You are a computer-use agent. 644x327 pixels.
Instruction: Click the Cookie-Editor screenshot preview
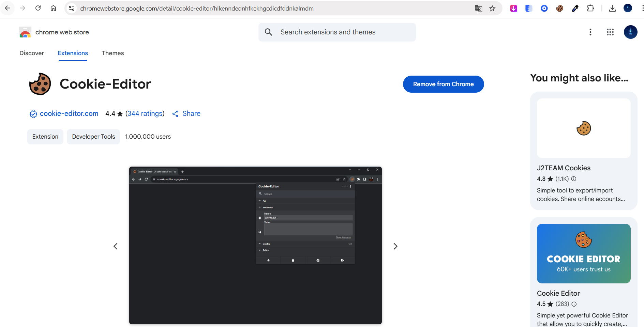point(255,245)
